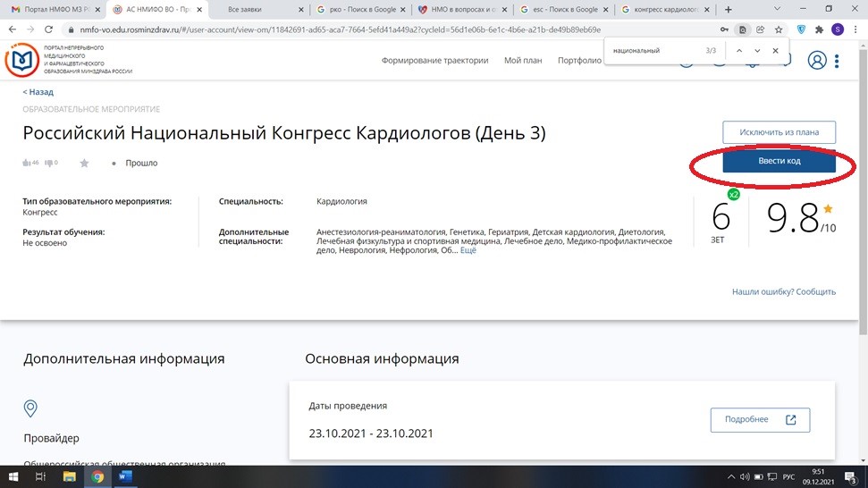Click the "Подробнее" external link button

[760, 420]
